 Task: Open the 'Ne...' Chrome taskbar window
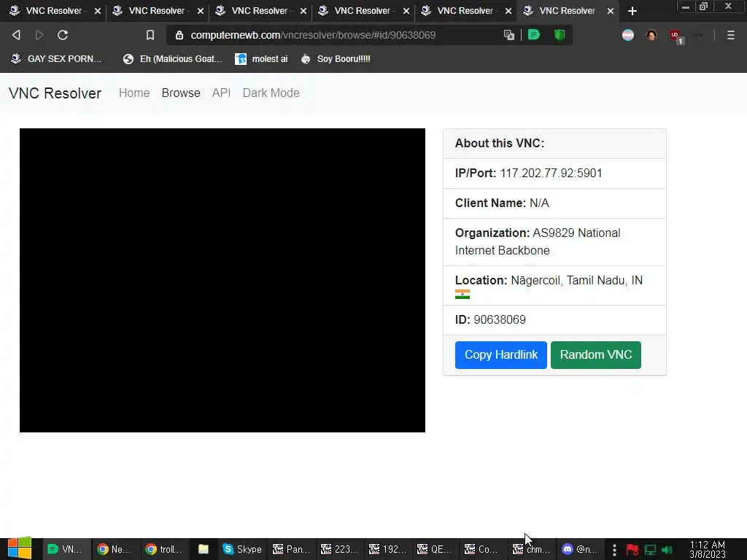(x=115, y=549)
